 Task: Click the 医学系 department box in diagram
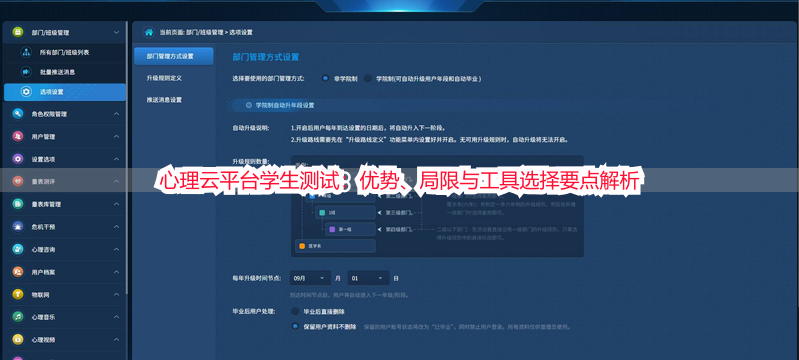[335, 246]
